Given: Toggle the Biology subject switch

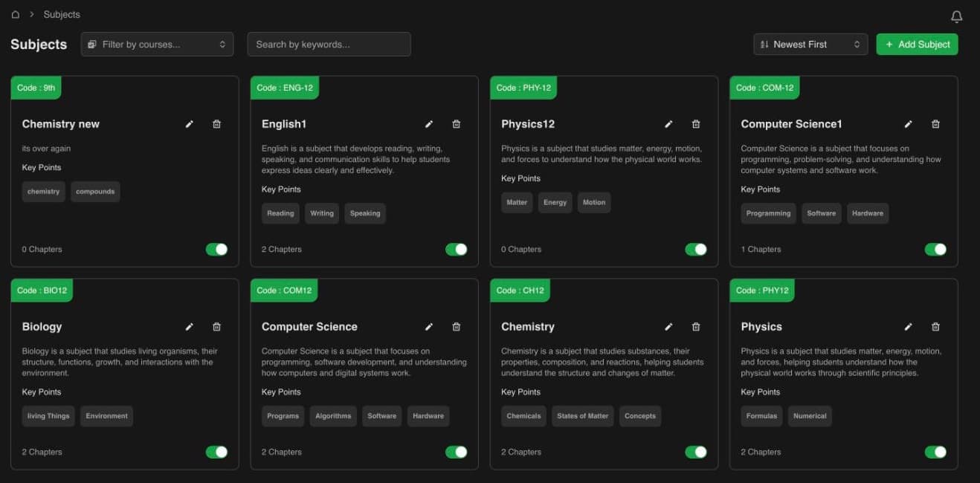Looking at the screenshot, I should [216, 452].
